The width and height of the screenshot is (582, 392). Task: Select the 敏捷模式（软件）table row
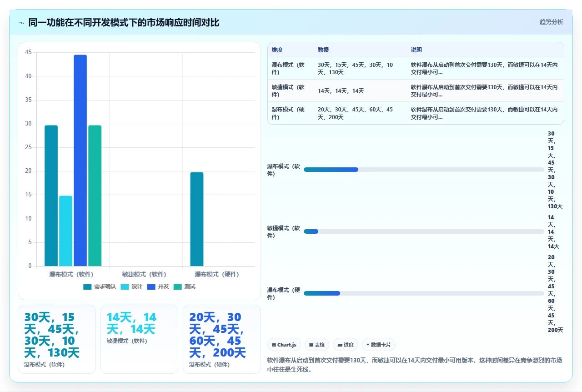416,90
